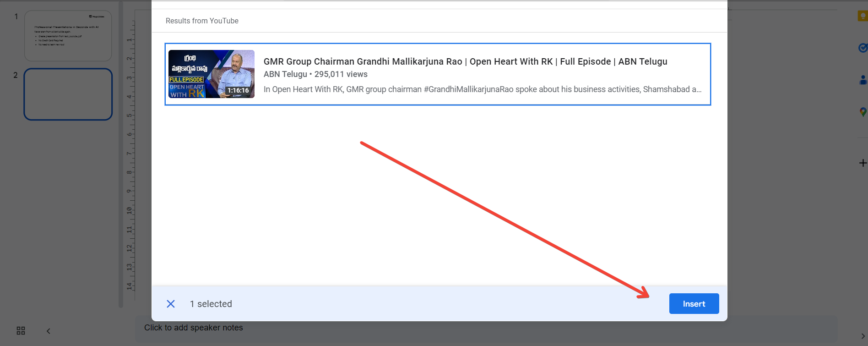Open Contacts side panel icon
Screen dimensions: 868x346
pyautogui.click(x=863, y=80)
